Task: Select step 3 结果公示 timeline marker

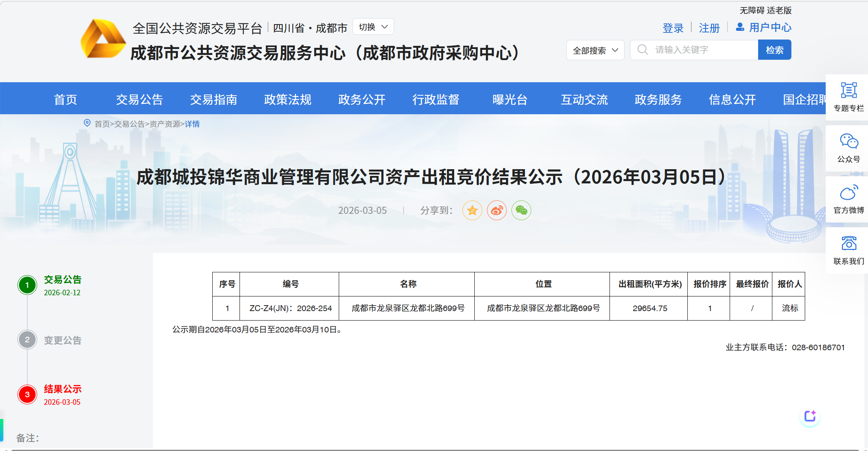Action: (x=27, y=394)
